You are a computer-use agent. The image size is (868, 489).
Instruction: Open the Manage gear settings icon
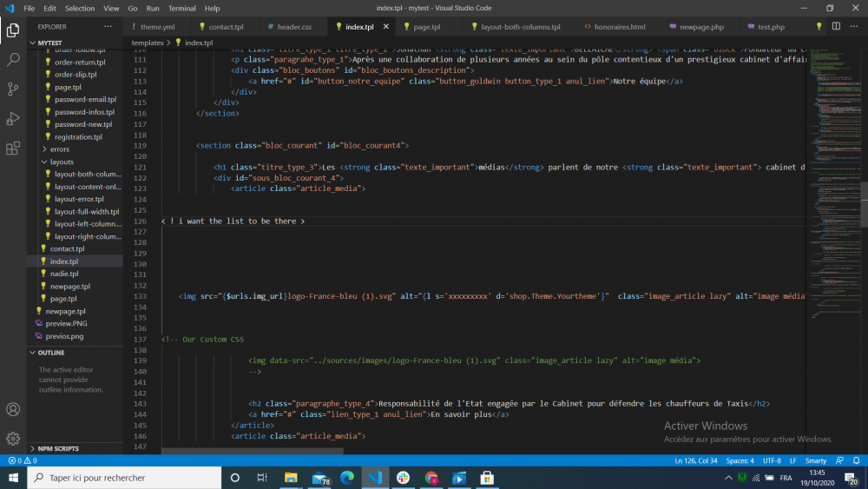(x=13, y=439)
